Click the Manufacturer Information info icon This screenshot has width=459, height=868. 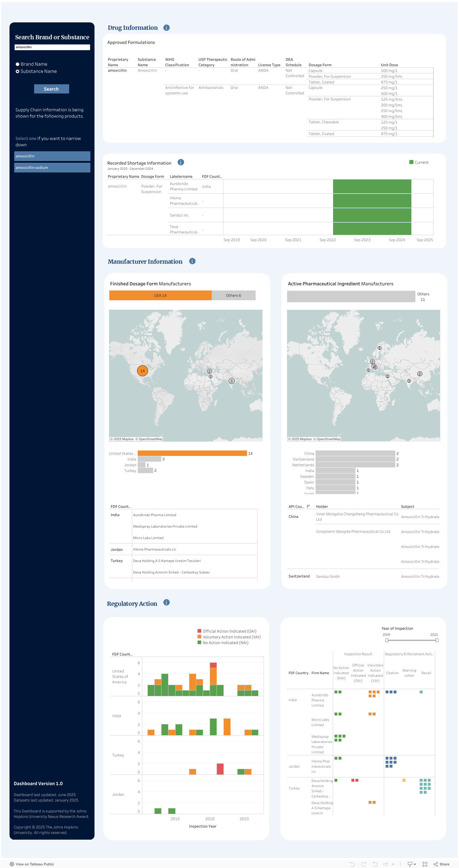pyautogui.click(x=192, y=261)
